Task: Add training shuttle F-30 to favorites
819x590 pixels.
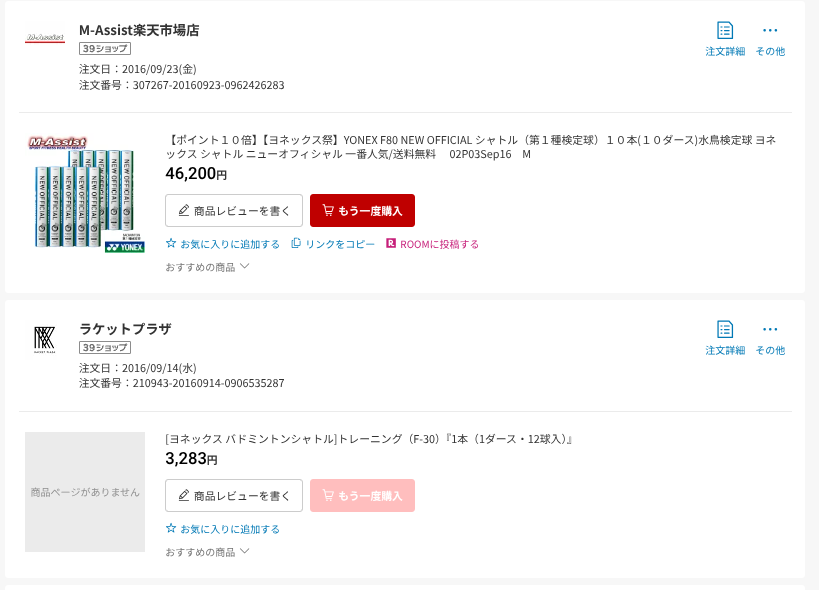Action: [x=223, y=529]
